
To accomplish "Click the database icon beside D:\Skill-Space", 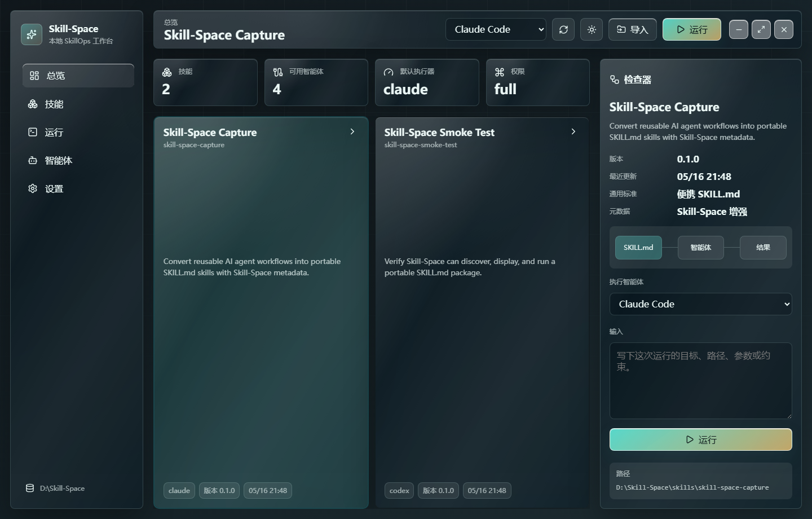I will (x=30, y=488).
